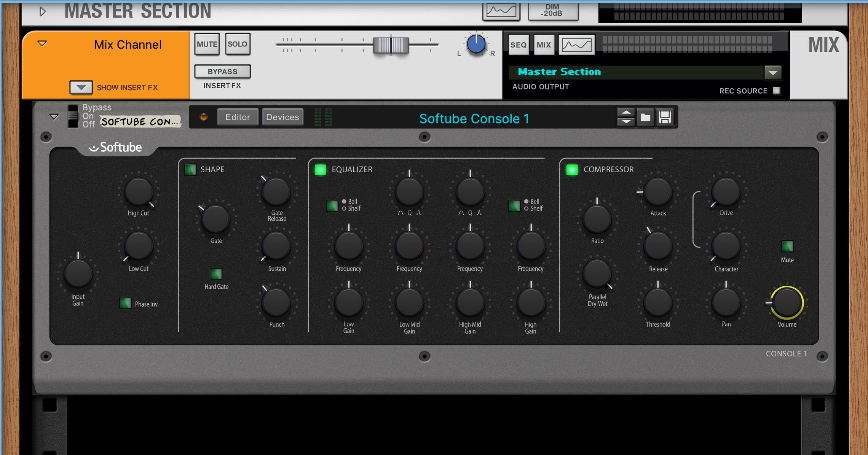Image resolution: width=868 pixels, height=455 pixels.
Task: Click the High Cut knob
Action: coord(139,192)
